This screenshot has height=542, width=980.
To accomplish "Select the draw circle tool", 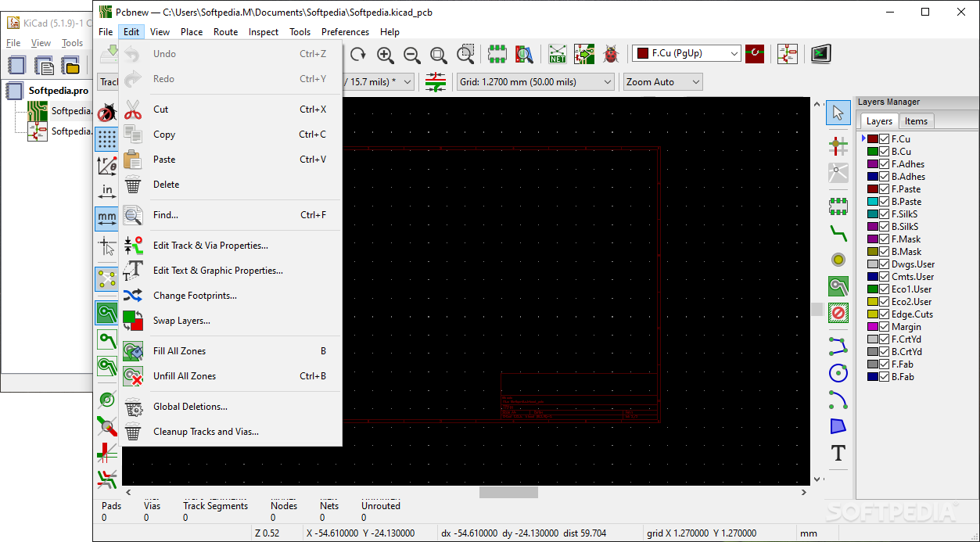I will (838, 373).
